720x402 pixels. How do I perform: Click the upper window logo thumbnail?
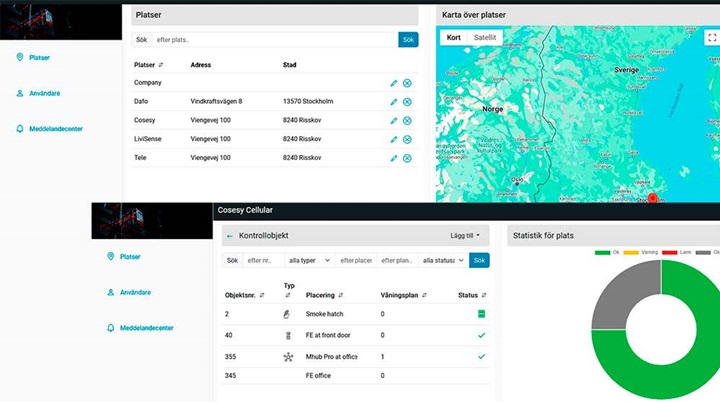61,22
